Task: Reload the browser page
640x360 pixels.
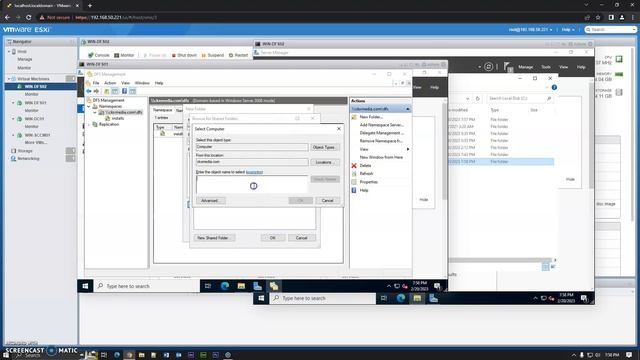Action: tap(29, 18)
